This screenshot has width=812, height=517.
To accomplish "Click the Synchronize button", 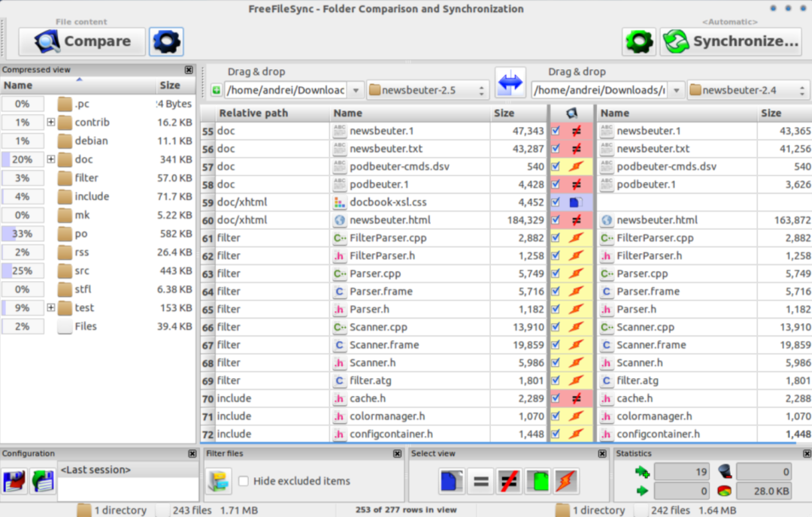I will pyautogui.click(x=731, y=41).
